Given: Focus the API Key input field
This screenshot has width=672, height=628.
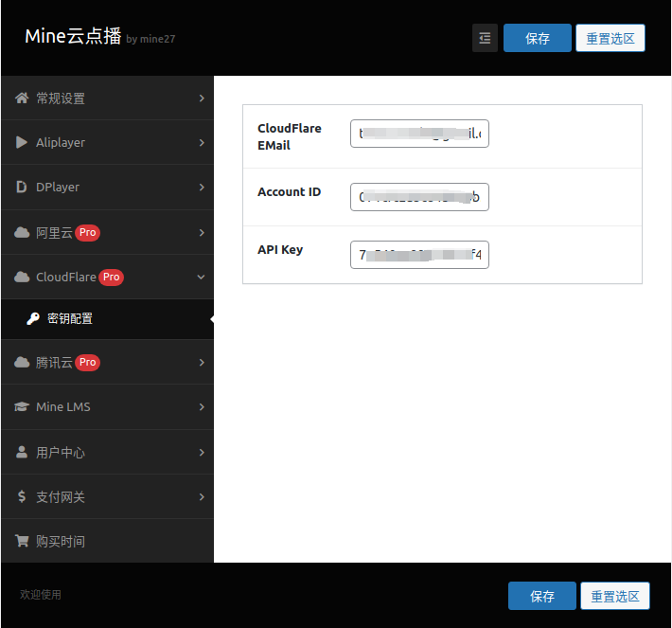Looking at the screenshot, I should pos(419,255).
